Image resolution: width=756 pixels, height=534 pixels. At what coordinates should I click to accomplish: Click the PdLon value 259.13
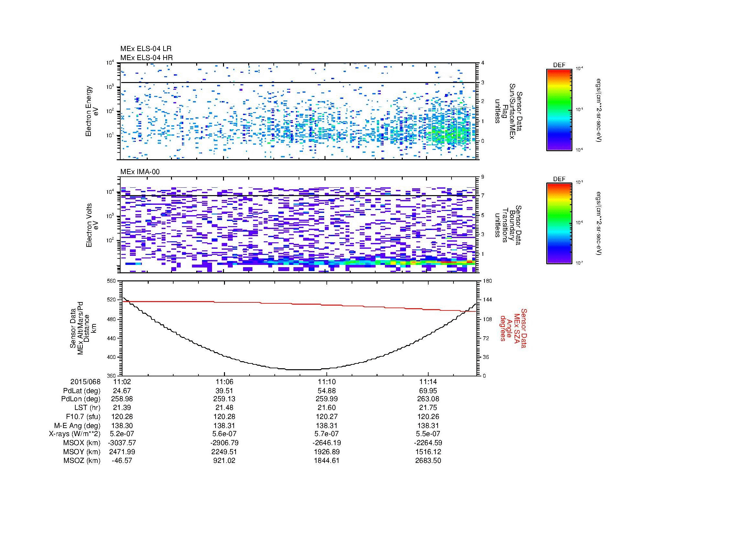pyautogui.click(x=224, y=399)
